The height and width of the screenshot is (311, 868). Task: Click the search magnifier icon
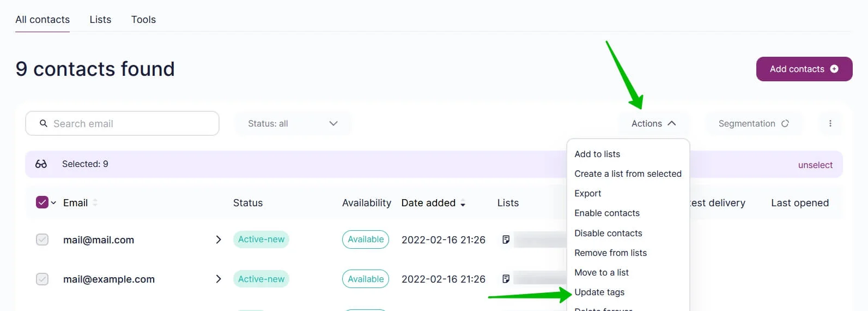[44, 123]
